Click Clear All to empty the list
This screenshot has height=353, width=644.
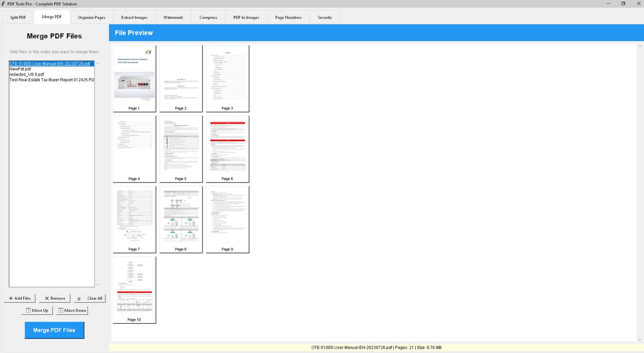tap(90, 298)
